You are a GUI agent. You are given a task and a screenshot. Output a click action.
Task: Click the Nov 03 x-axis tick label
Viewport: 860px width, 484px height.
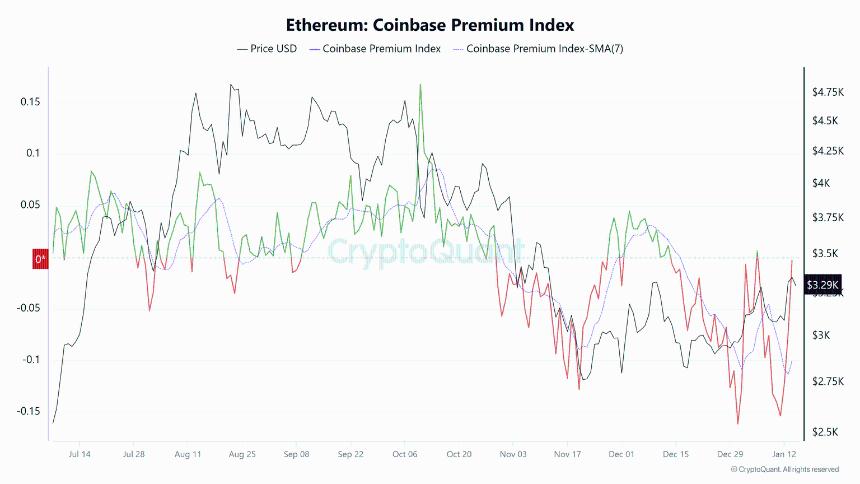(513, 453)
